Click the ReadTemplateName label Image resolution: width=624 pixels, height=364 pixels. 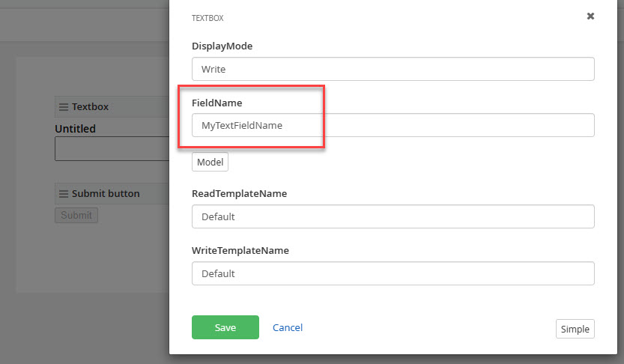[239, 194]
